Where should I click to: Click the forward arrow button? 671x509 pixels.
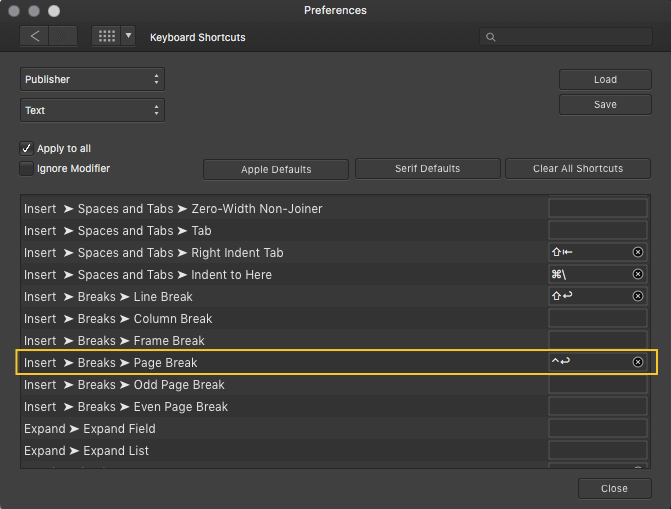[64, 37]
